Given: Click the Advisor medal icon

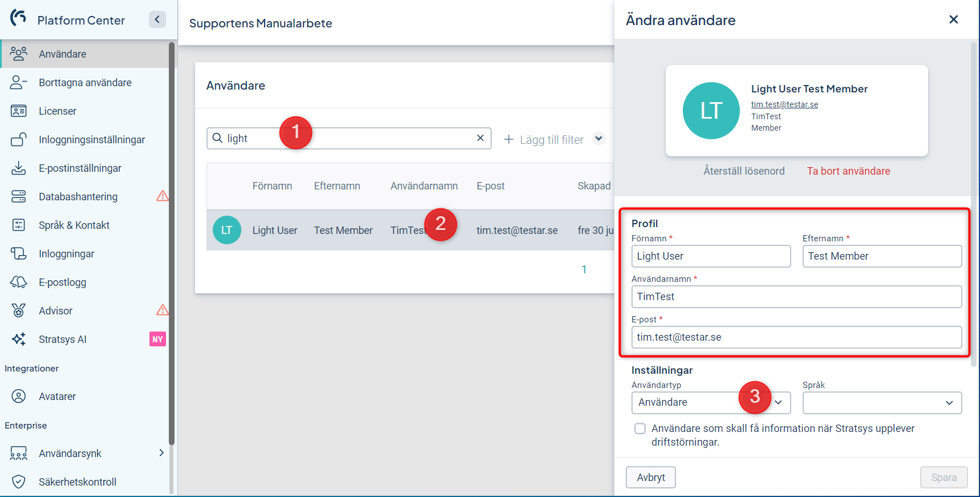Looking at the screenshot, I should [x=19, y=310].
